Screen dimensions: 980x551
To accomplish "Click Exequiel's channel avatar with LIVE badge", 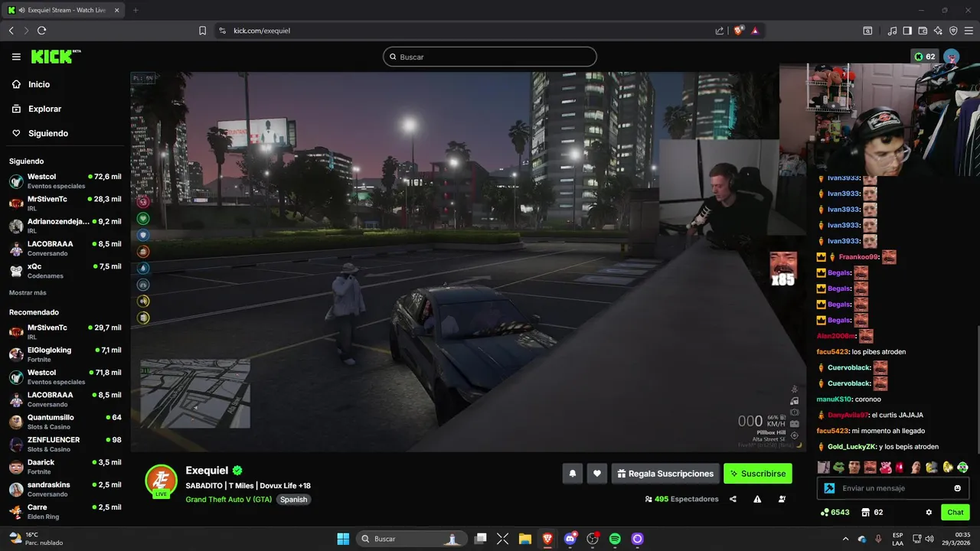I will (162, 481).
